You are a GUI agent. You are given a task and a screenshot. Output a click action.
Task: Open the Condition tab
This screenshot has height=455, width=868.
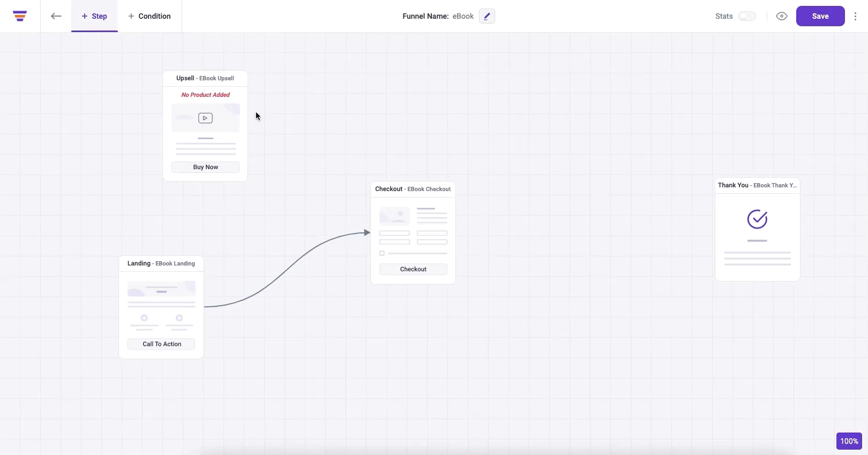(149, 16)
